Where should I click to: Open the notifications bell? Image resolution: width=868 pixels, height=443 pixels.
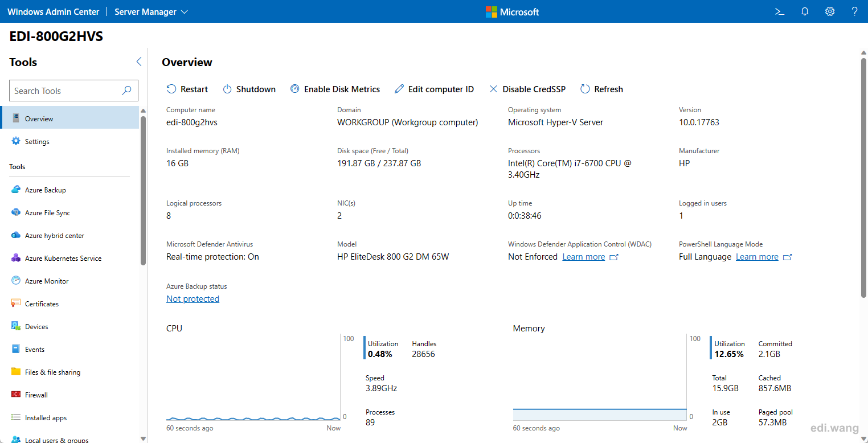805,11
